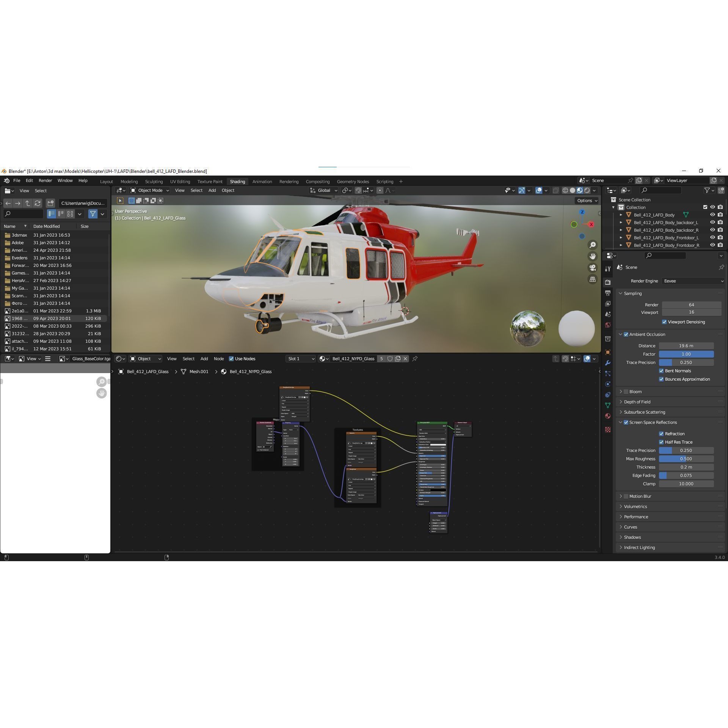Open the Render Properties tab icon

pos(608,282)
